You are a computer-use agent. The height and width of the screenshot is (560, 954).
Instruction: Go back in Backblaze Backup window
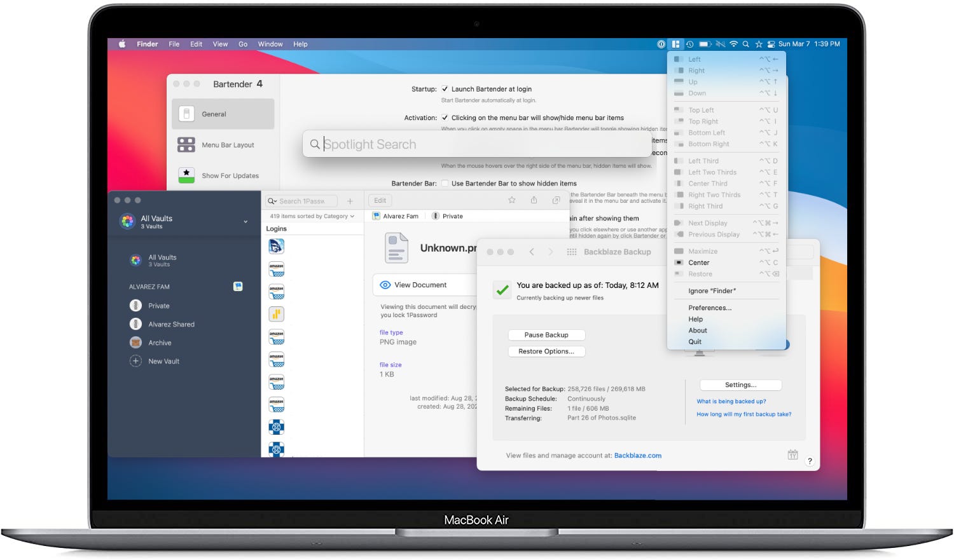click(x=532, y=252)
